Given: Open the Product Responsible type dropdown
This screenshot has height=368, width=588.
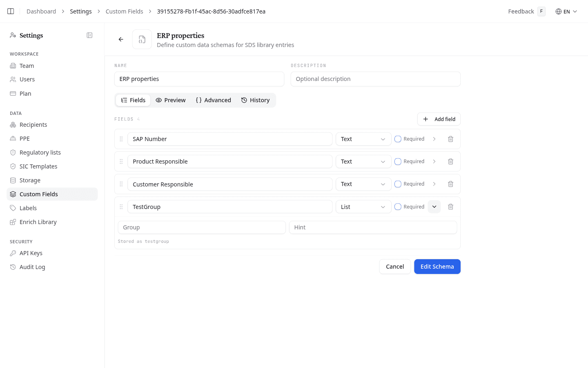Looking at the screenshot, I should point(363,162).
